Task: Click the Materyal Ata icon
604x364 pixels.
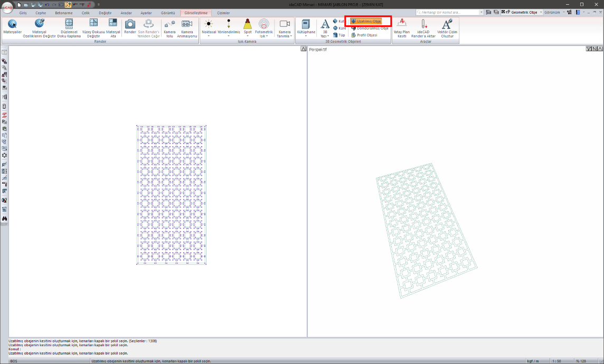Action: tap(112, 27)
